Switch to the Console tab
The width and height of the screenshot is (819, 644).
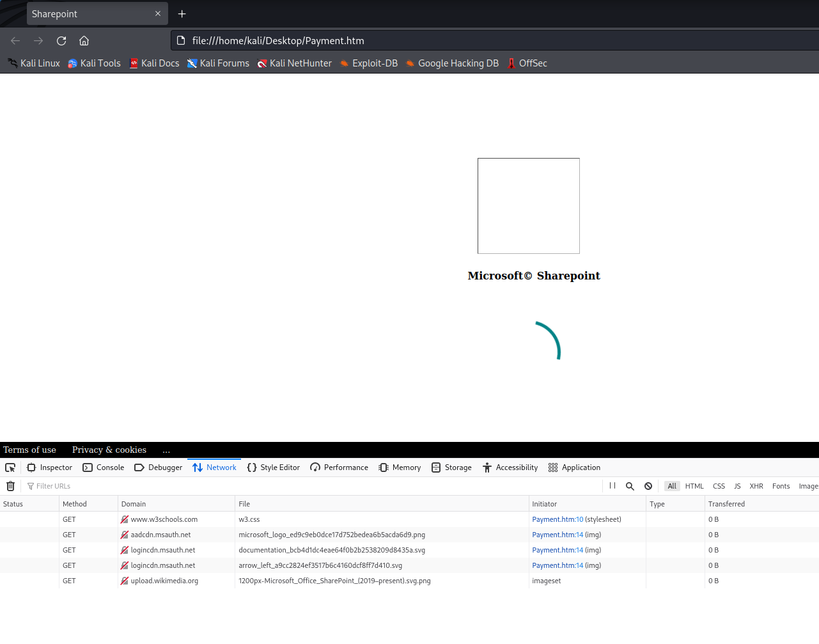pyautogui.click(x=104, y=467)
